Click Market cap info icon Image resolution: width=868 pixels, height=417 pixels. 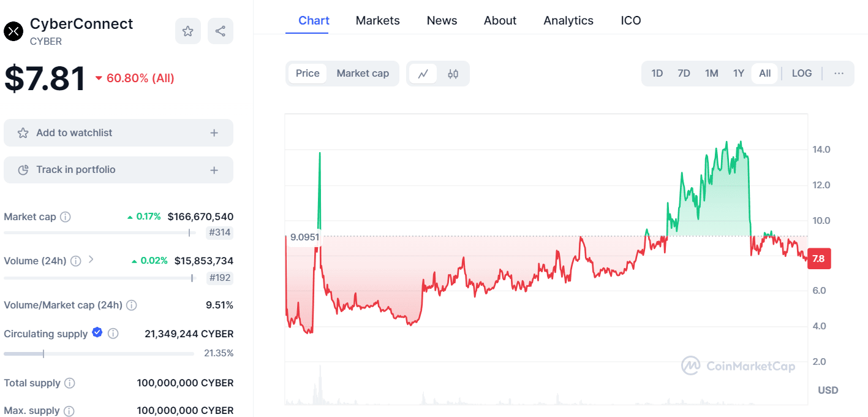(66, 217)
